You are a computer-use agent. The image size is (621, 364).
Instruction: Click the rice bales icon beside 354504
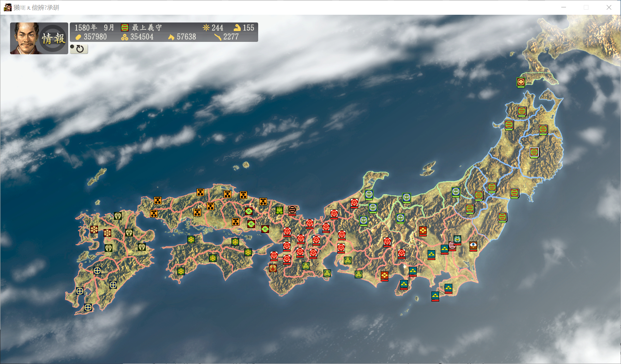124,37
